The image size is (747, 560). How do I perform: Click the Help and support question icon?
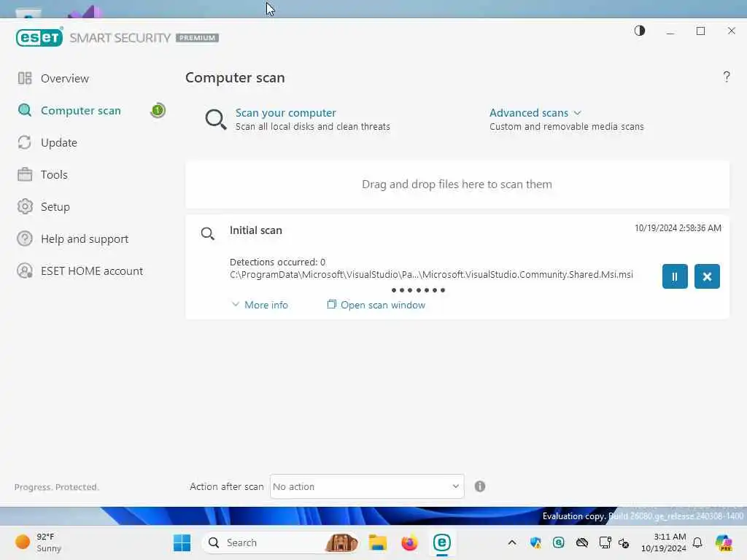[x=25, y=238]
